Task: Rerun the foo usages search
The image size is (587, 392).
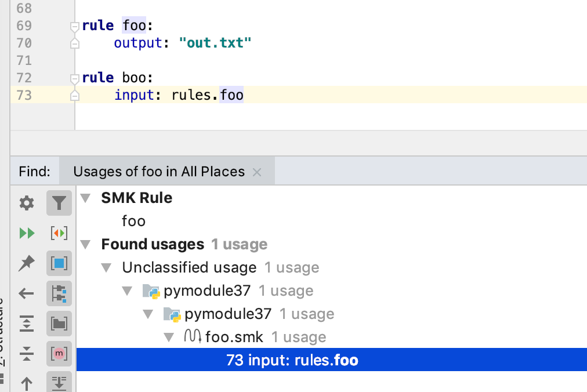Action: (x=26, y=233)
